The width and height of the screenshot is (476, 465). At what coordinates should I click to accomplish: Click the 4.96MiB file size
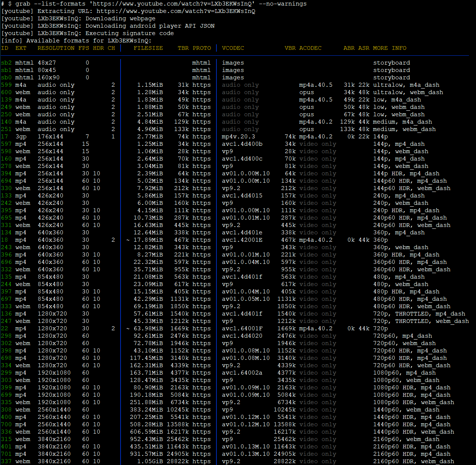point(150,129)
